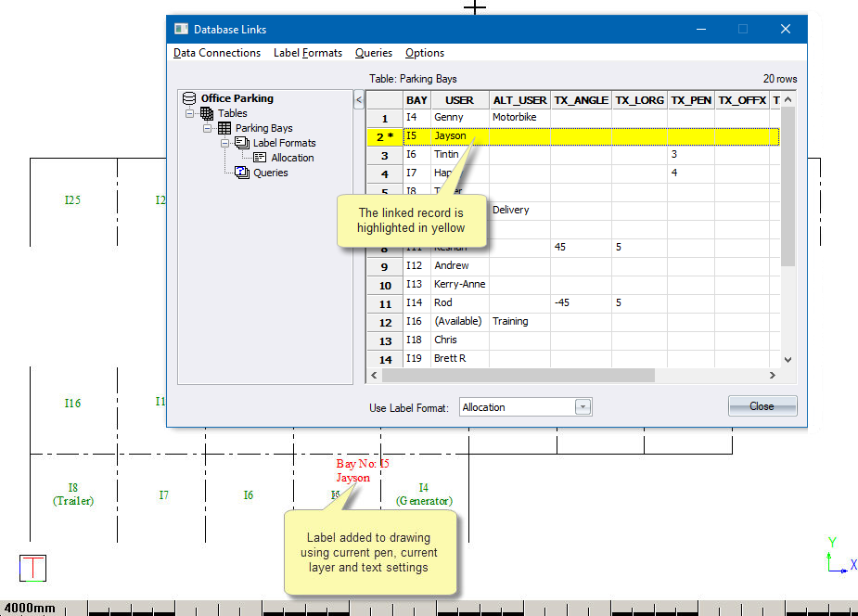Image resolution: width=858 pixels, height=616 pixels.
Task: Select the Parking Bays table icon
Action: [x=224, y=128]
